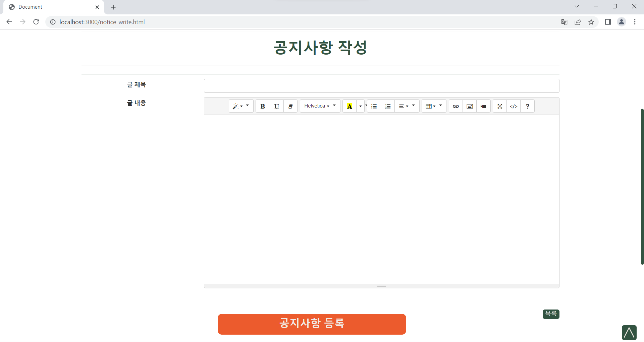Open the paragraph alignment dropdown
Viewport: 644px width, 342px height.
(407, 106)
